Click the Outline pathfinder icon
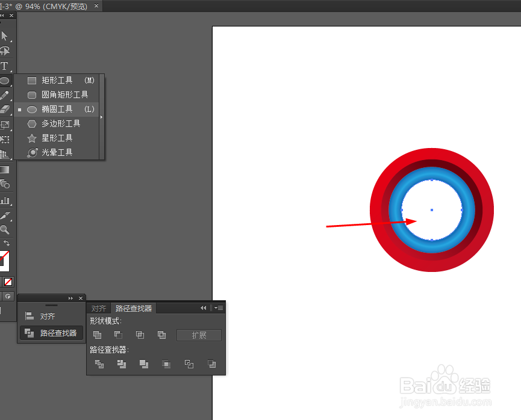The height and width of the screenshot is (420, 521). (189, 364)
